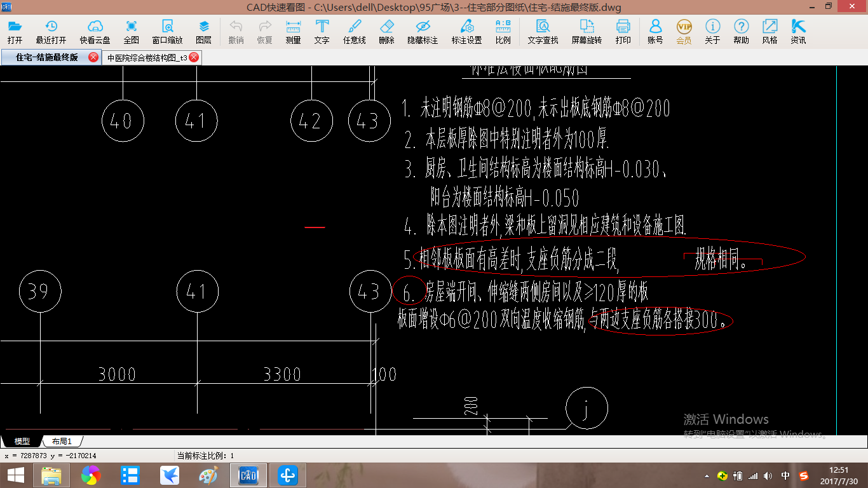Close the 住宅-结施最终版 tab
This screenshot has width=868, height=488.
coord(93,57)
